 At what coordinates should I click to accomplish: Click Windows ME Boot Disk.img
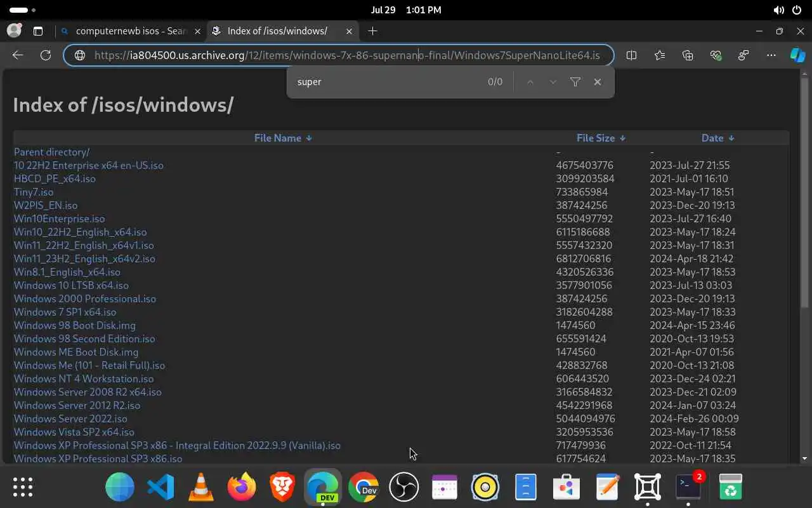point(76,352)
